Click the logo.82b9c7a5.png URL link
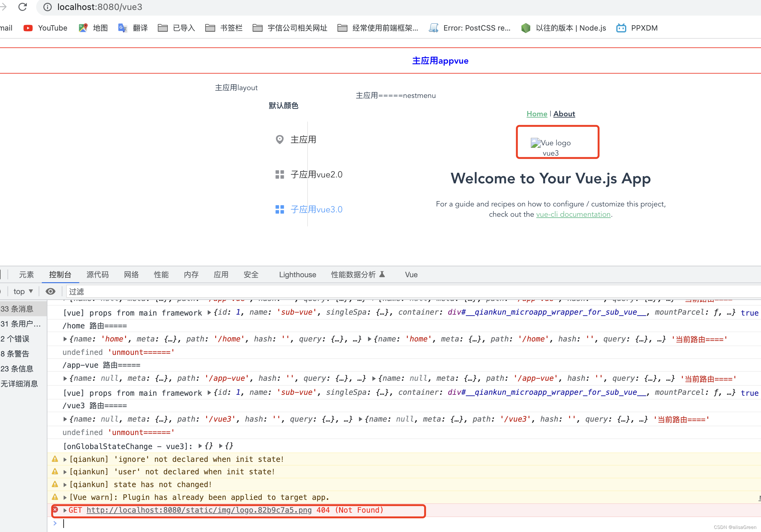 [199, 510]
